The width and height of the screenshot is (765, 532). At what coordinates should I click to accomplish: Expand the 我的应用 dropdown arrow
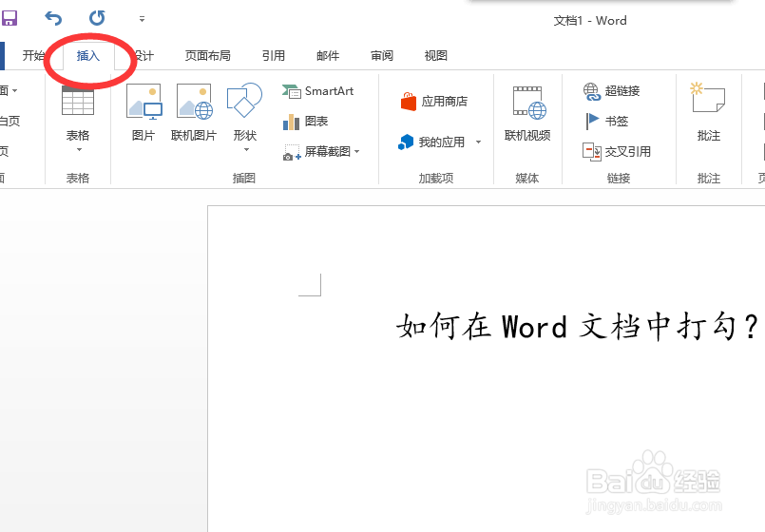[x=479, y=142]
